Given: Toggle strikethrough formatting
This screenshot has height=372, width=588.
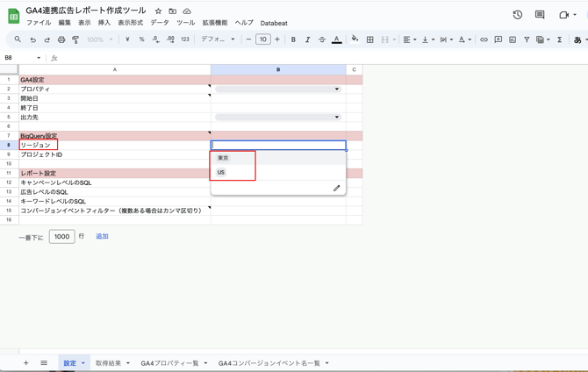Looking at the screenshot, I should (322, 39).
